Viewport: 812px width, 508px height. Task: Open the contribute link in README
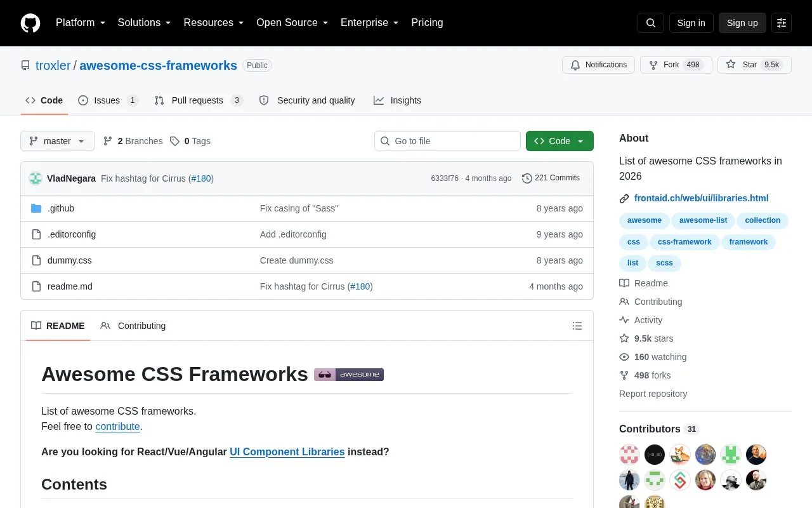pos(117,427)
